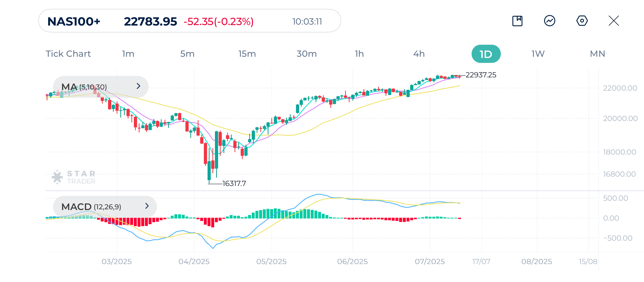
Task: Open the indicators line-chart icon
Action: [x=549, y=21]
